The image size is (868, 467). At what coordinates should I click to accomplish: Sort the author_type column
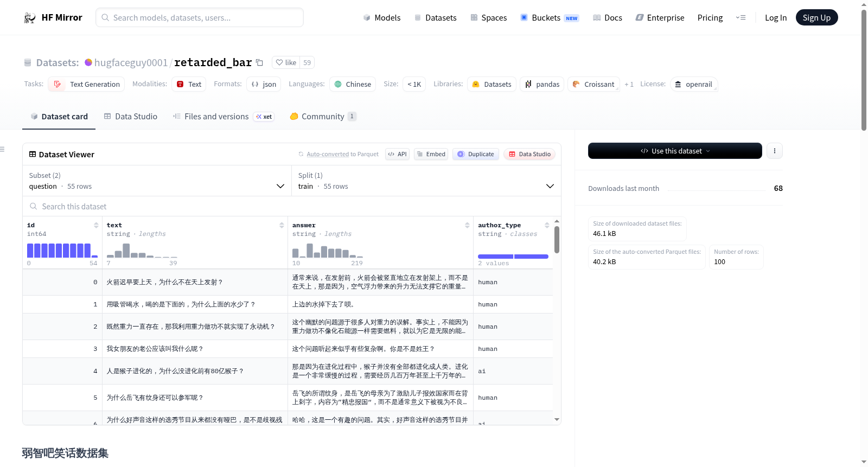coord(547,225)
